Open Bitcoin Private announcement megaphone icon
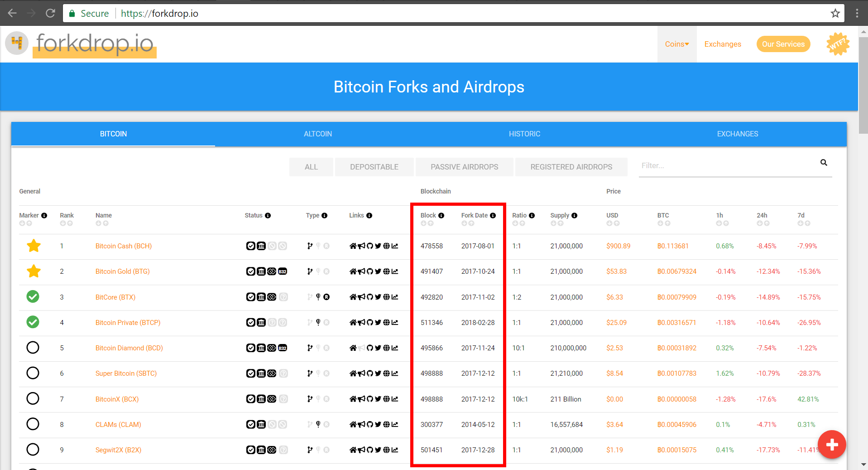 click(x=361, y=322)
